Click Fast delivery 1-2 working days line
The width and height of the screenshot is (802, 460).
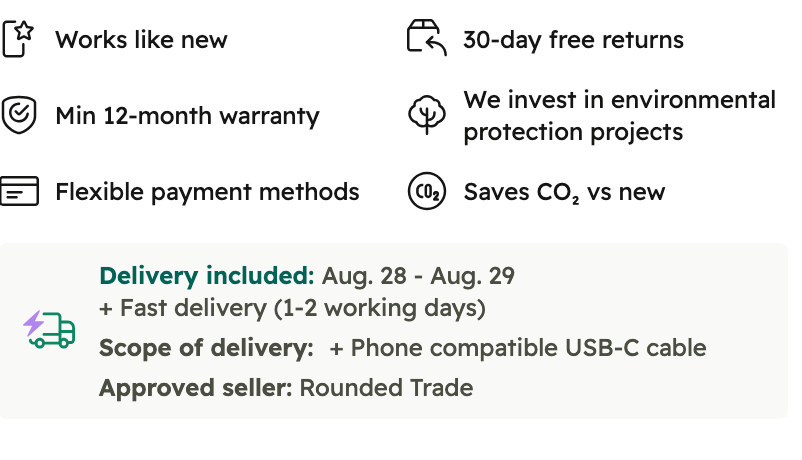click(x=292, y=309)
